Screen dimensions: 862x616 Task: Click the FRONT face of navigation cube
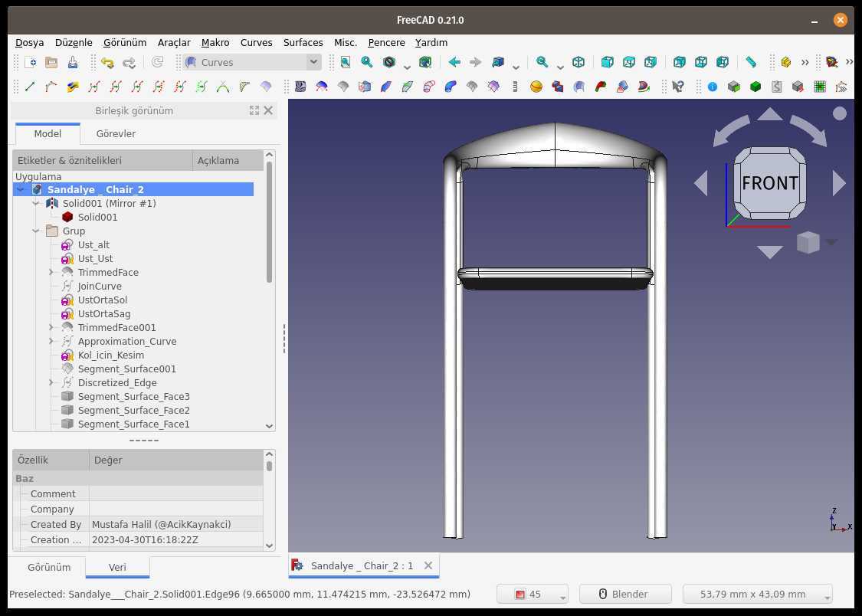769,182
